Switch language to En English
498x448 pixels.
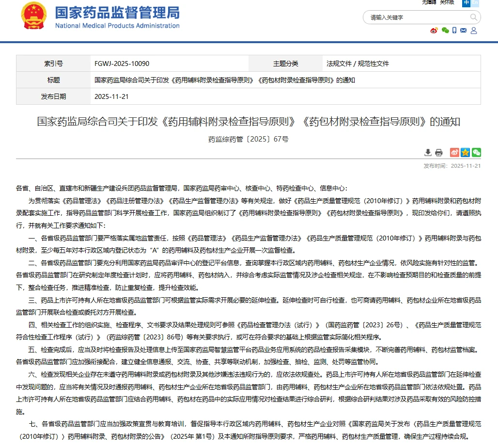475,2
